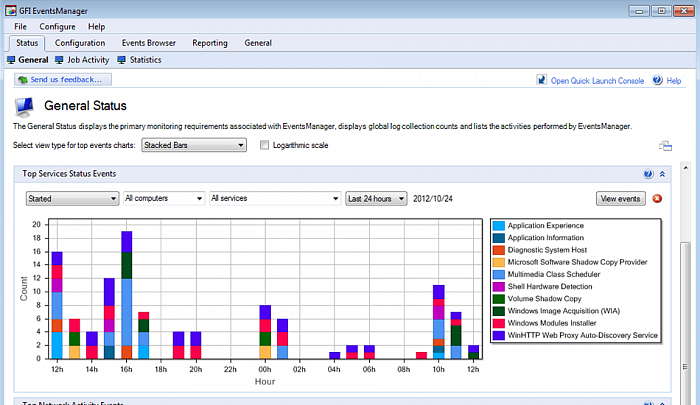Enable the Logarithmic scale checkbox
The height and width of the screenshot is (405, 700).
click(264, 145)
